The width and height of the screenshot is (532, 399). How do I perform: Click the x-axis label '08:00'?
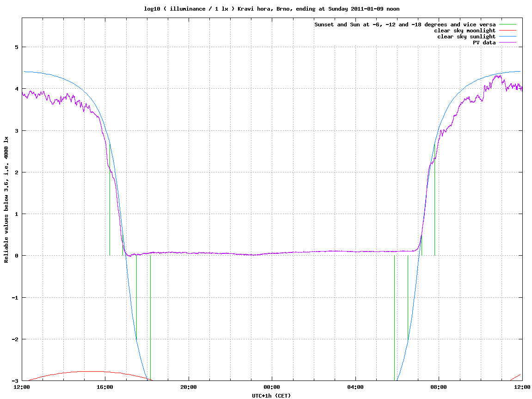pyautogui.click(x=439, y=387)
